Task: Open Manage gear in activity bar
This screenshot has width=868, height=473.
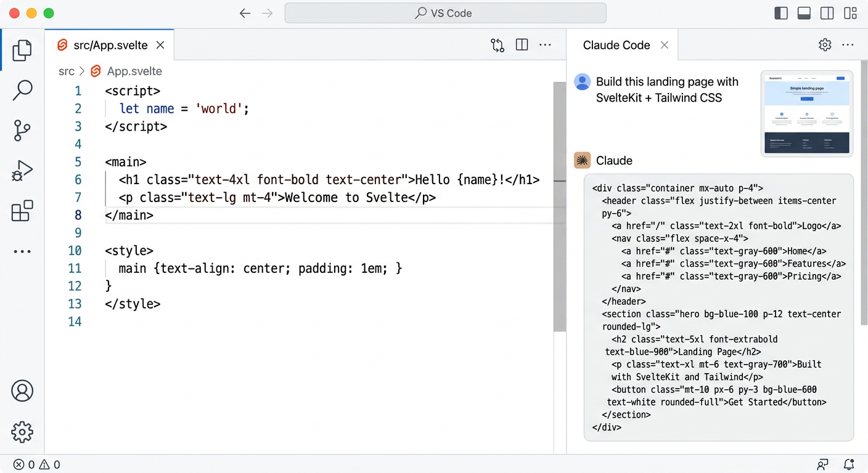Action: (x=22, y=432)
